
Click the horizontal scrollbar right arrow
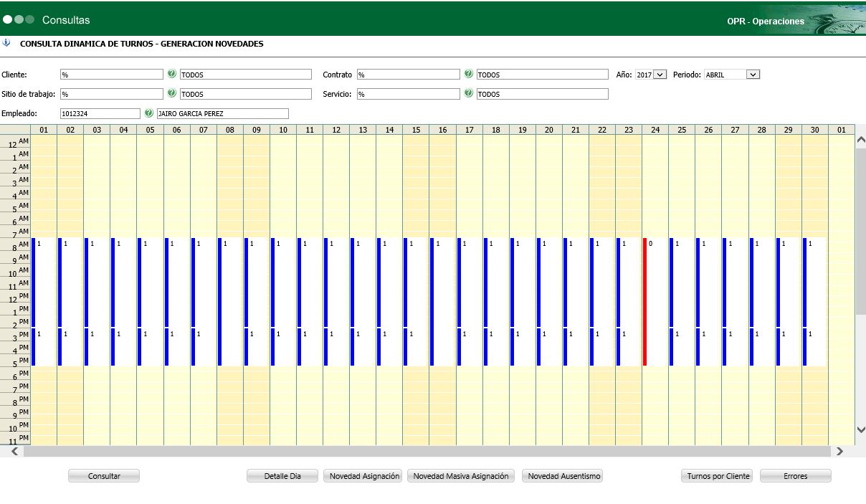click(839, 452)
